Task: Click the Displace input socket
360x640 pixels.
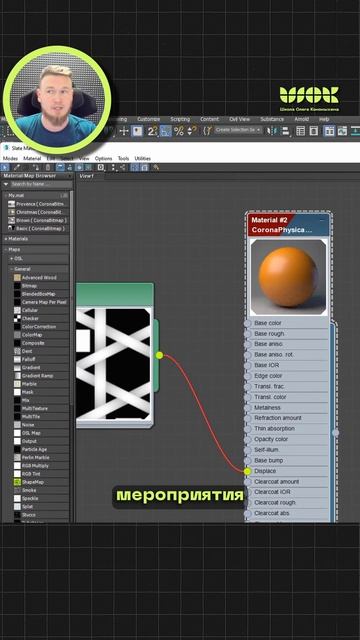Action: (247, 471)
